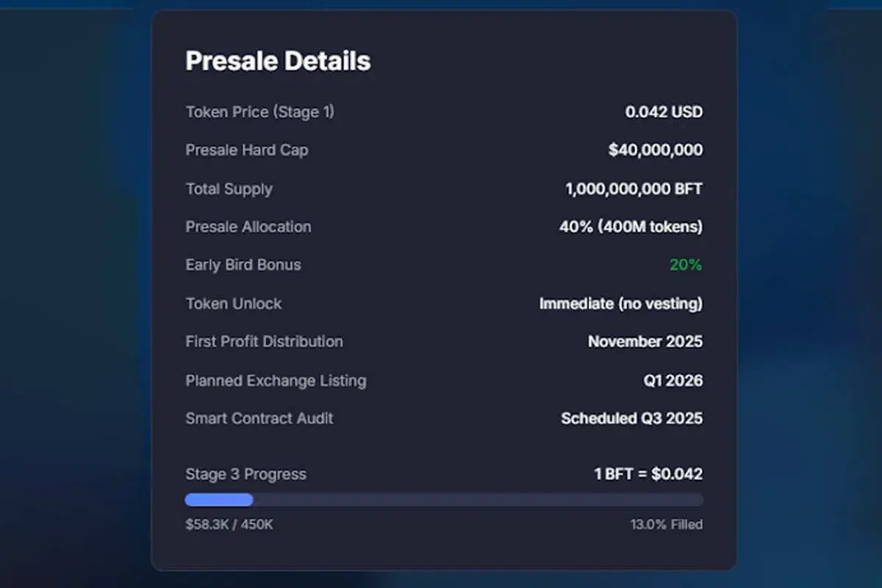This screenshot has width=882, height=588.
Task: Select the Token Unlock label
Action: [233, 304]
